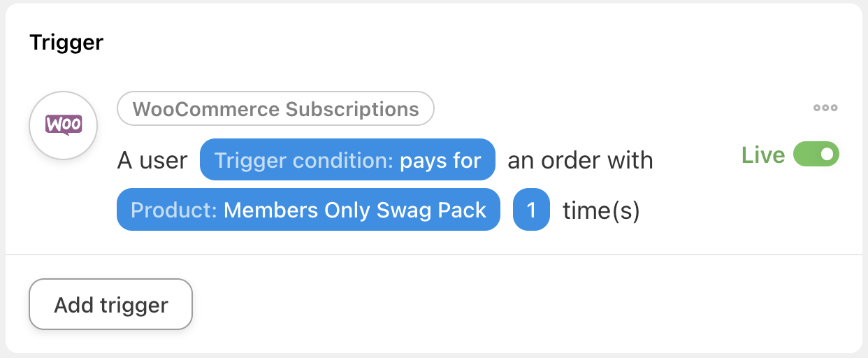
Task: Edit the number of times pill
Action: (531, 210)
